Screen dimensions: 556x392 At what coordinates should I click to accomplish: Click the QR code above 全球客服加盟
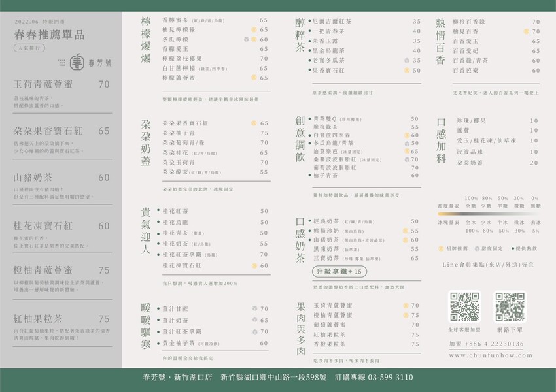click(465, 307)
